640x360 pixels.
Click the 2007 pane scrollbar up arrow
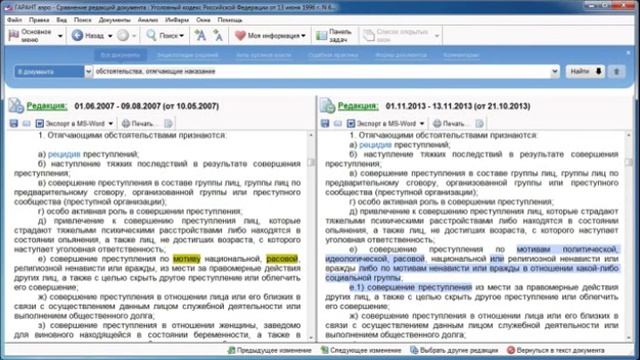click(311, 135)
